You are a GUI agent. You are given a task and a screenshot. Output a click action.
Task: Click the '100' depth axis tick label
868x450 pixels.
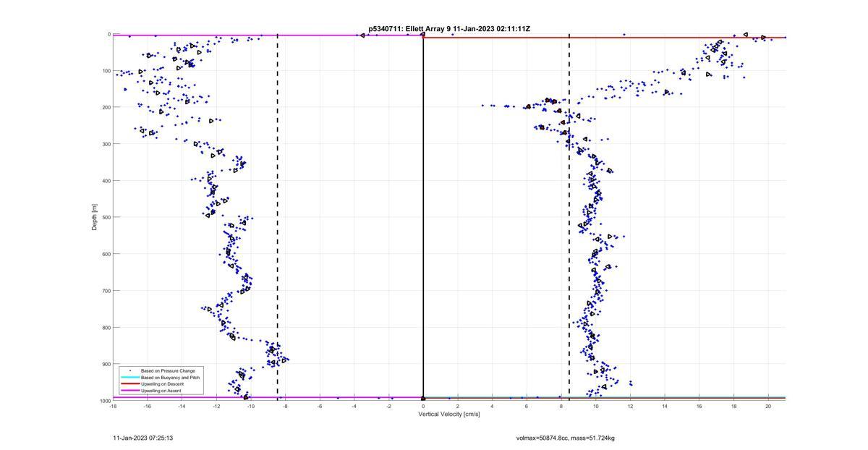106,71
